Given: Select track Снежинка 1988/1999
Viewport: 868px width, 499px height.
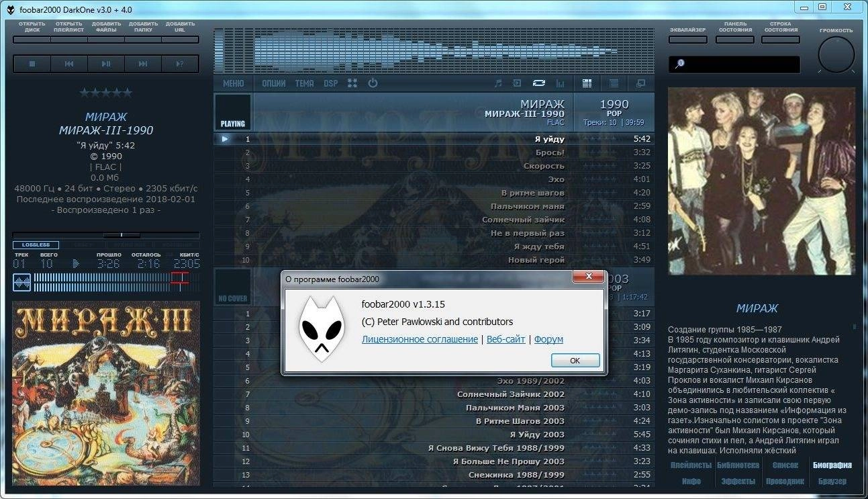Looking at the screenshot, I should click(434, 475).
